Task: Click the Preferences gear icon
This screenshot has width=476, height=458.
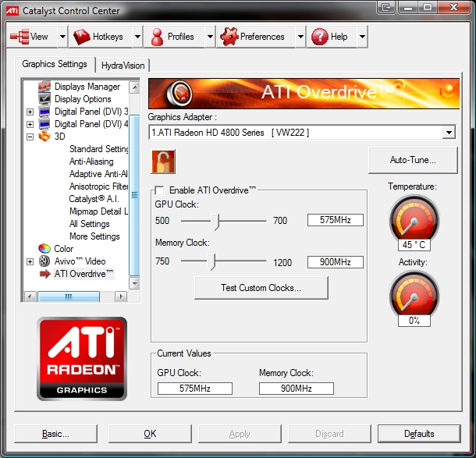Action: tap(229, 37)
